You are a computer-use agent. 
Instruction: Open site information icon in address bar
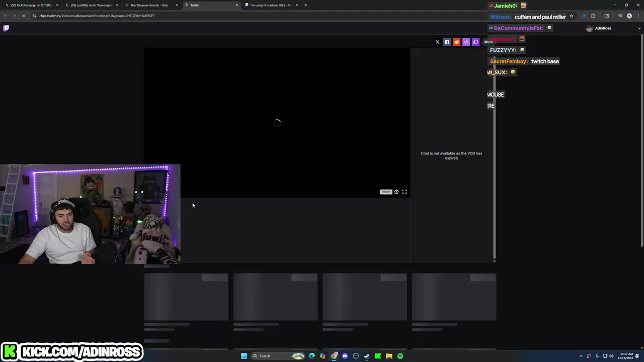tap(35, 16)
